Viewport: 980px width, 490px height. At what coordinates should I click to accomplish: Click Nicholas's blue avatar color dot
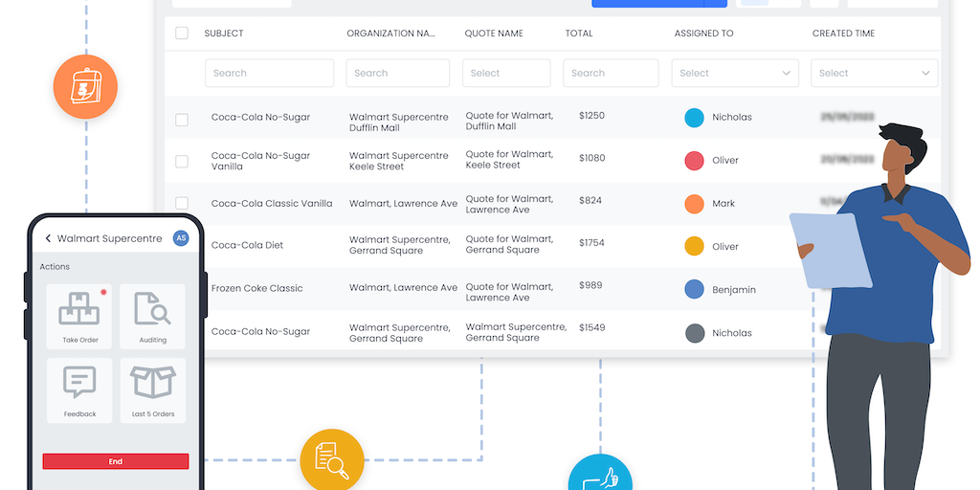click(x=694, y=118)
